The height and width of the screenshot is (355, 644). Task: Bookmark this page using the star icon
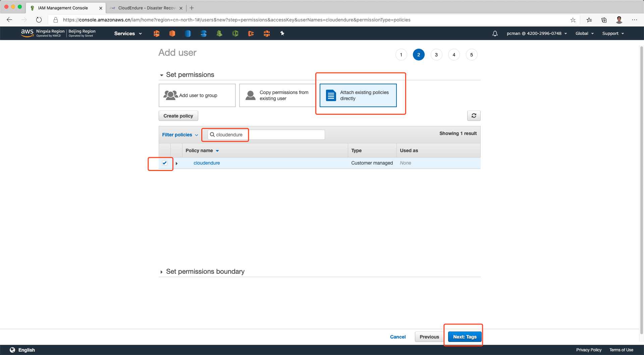(573, 20)
